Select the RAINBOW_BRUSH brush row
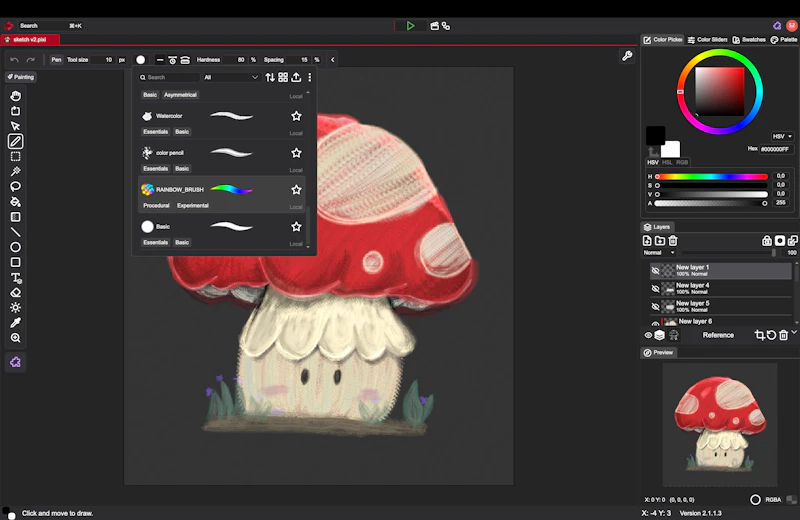Screen dimensions: 800x520 (221, 194)
